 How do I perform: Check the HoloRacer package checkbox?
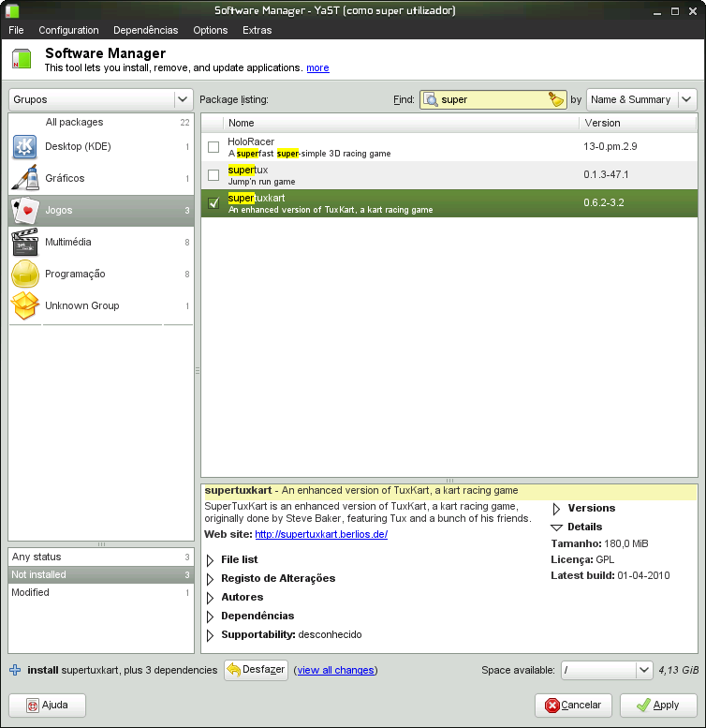click(x=213, y=147)
